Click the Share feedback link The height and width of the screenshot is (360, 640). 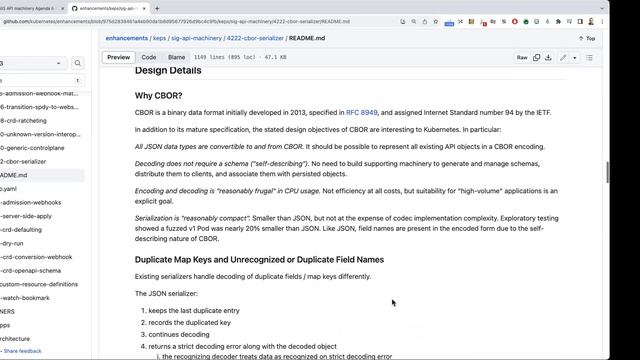pyautogui.click(x=22, y=351)
